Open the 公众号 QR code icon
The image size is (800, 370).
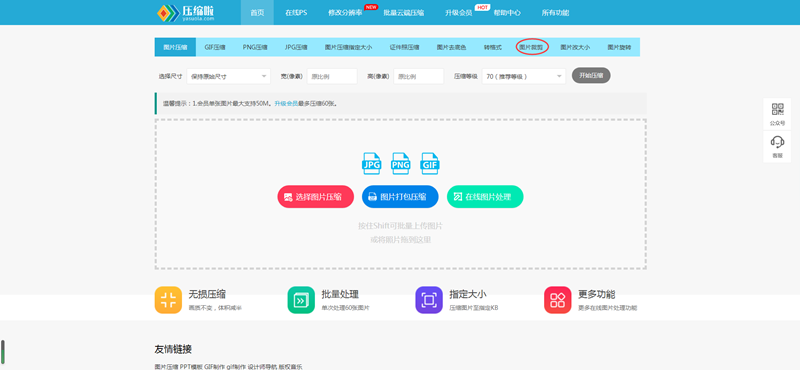(777, 109)
